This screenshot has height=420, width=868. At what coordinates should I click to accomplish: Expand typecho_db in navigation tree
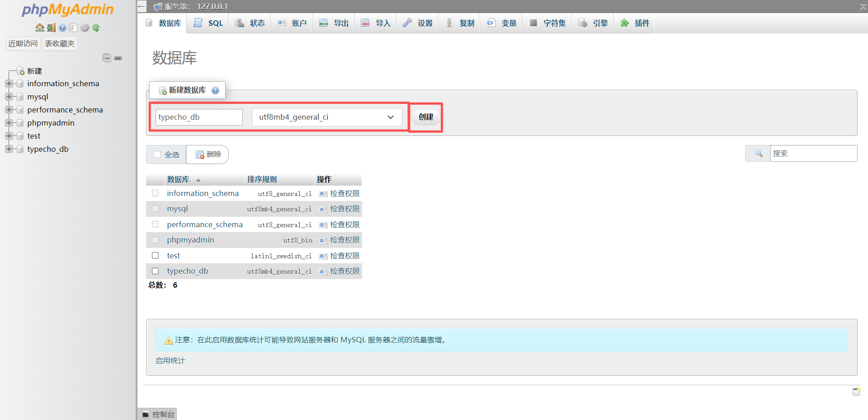tap(9, 149)
